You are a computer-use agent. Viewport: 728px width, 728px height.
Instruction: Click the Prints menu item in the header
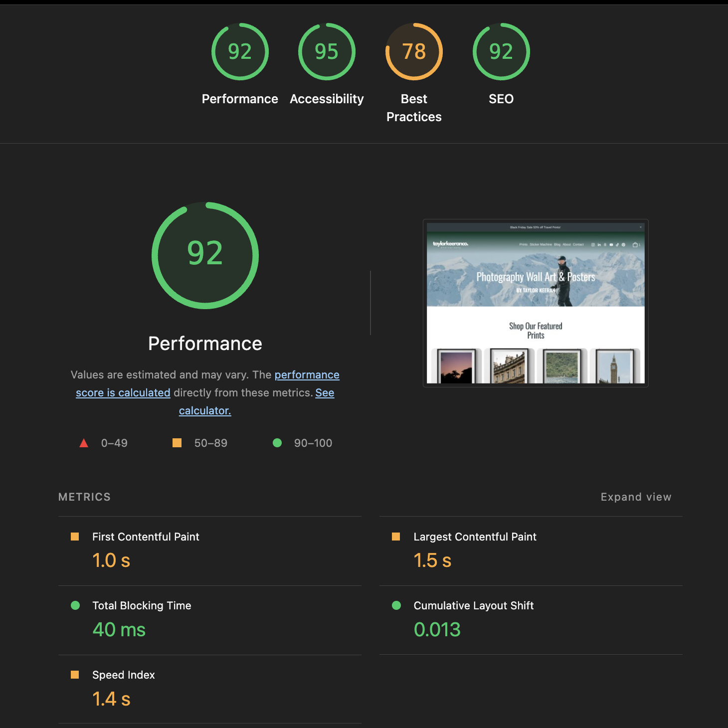click(523, 244)
